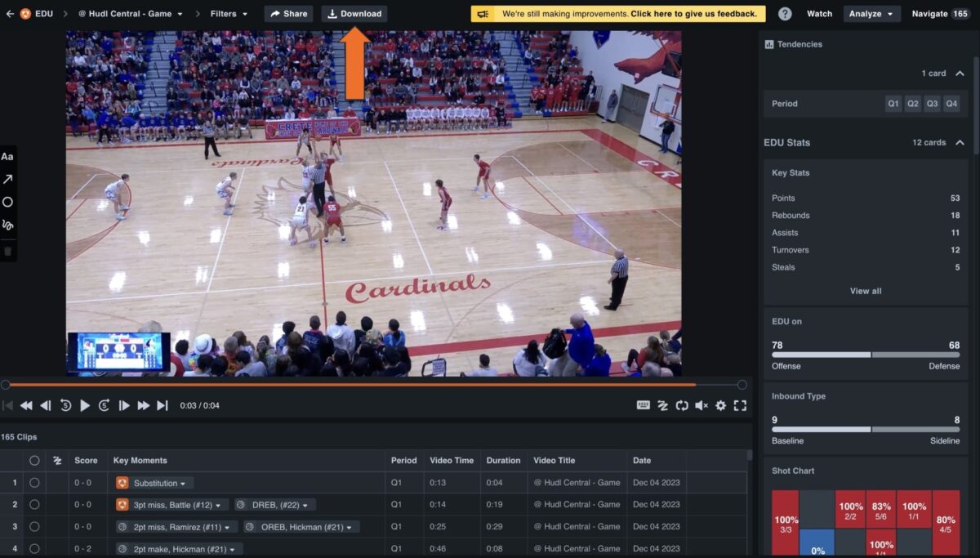Sort by Score column header
Viewport: 980px width, 558px height.
coord(86,461)
